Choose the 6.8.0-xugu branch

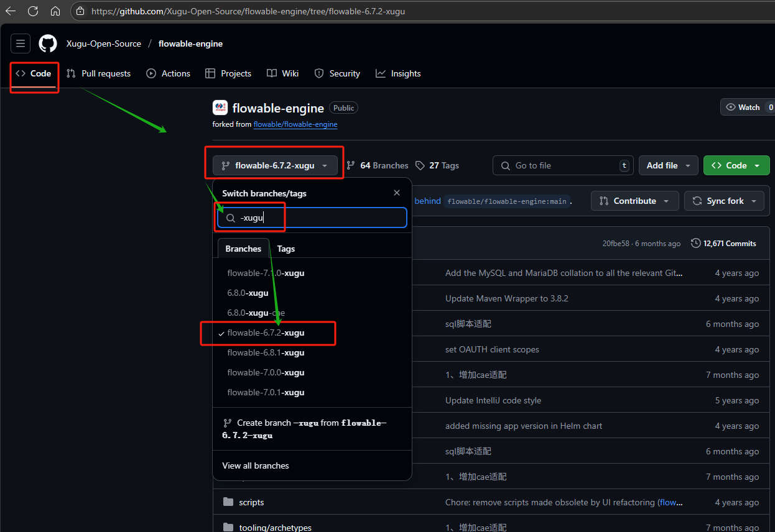point(248,293)
